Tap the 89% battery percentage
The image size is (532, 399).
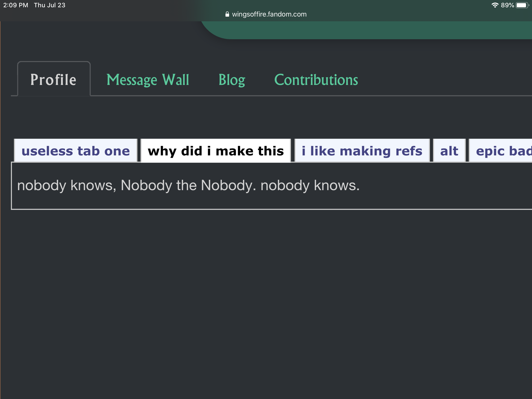click(507, 5)
